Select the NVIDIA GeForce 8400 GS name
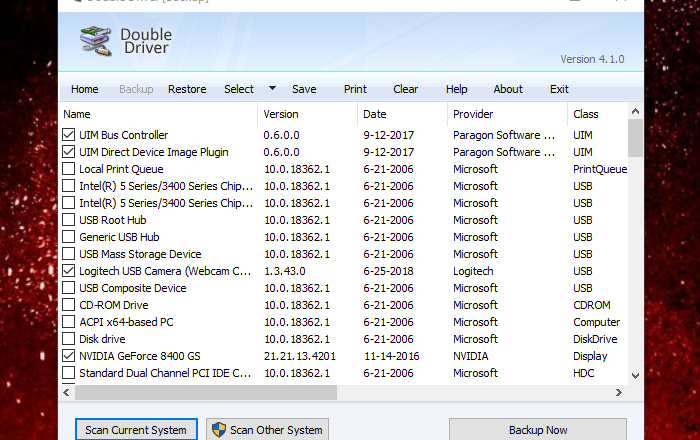Viewport: 700px width, 440px height. click(140, 356)
